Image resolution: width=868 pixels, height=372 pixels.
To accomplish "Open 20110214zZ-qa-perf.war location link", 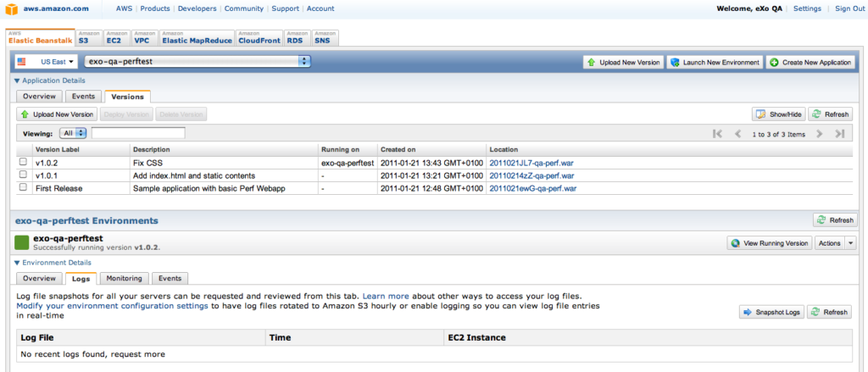I will pyautogui.click(x=532, y=175).
